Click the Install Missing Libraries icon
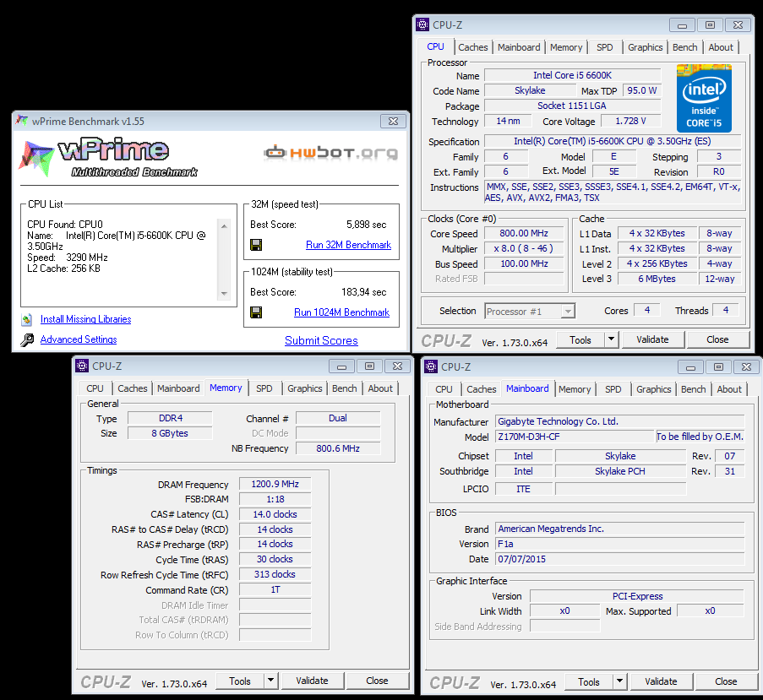The height and width of the screenshot is (700, 763). pos(27,319)
